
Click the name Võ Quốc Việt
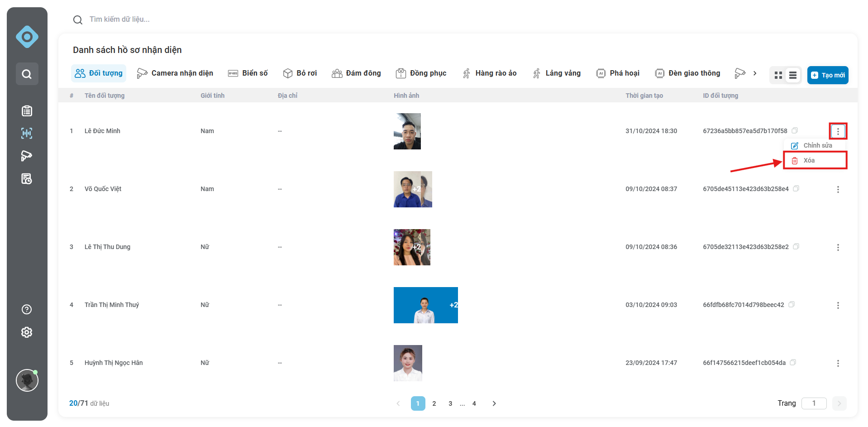pos(103,189)
